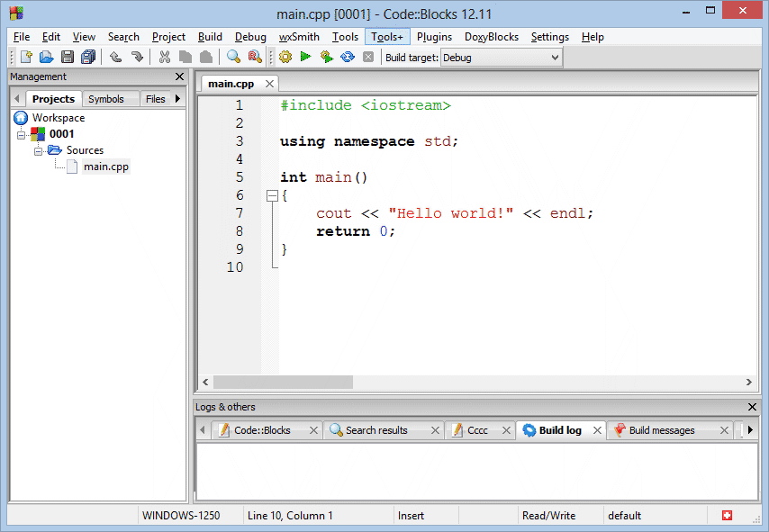Switch to the Symbols tab

click(106, 99)
